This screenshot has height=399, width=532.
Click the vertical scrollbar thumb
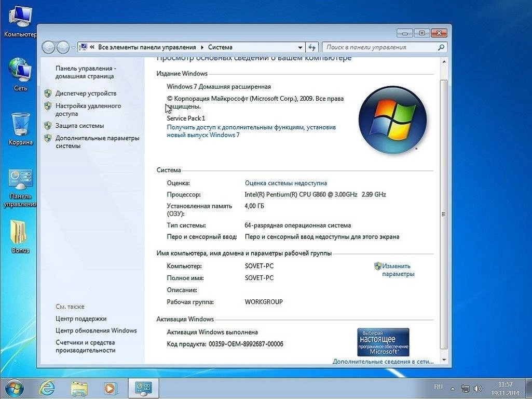[x=444, y=214]
